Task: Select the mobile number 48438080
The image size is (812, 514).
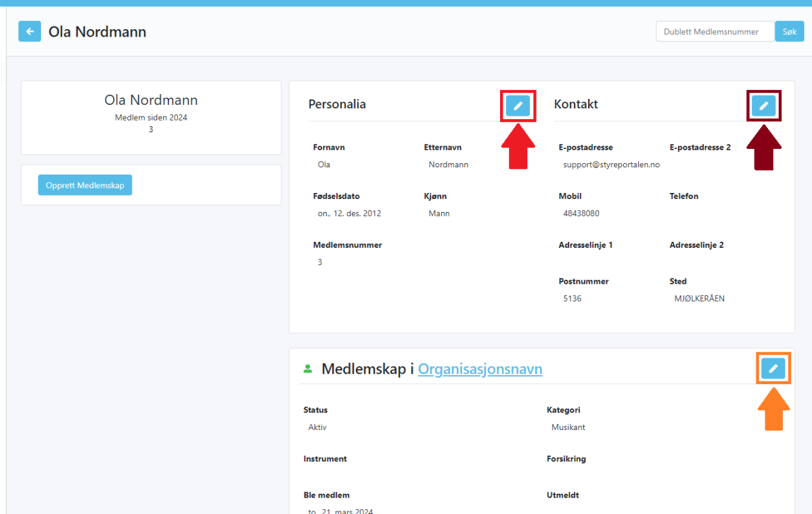Action: click(581, 213)
